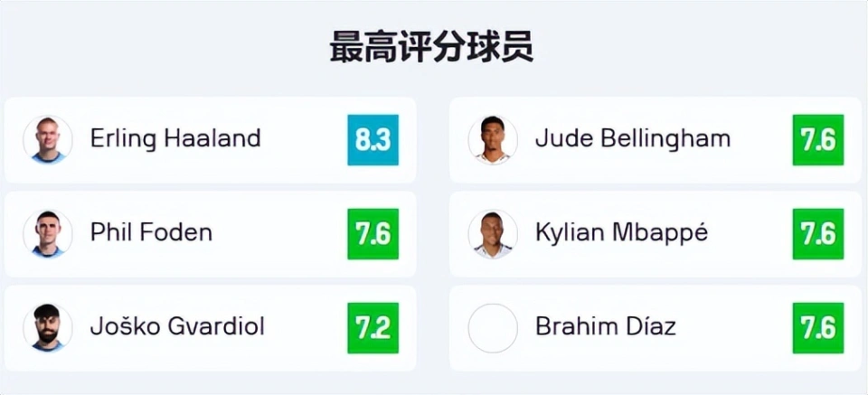Select Phil Foden's green 7.6 rating badge
This screenshot has width=868, height=395.
[x=373, y=234]
